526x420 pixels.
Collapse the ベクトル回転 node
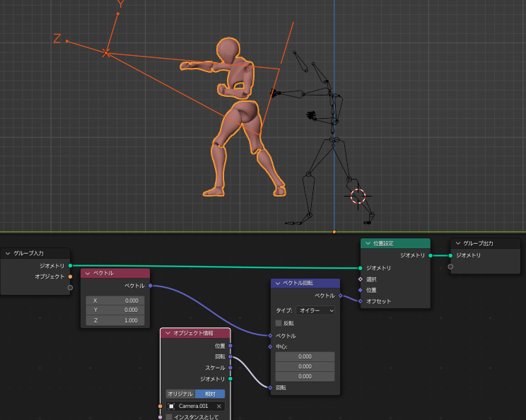pos(277,284)
